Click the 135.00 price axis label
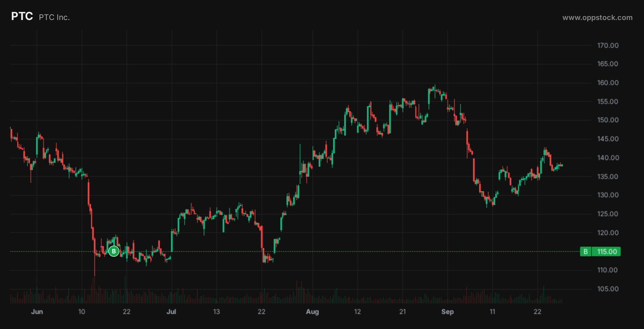The height and width of the screenshot is (329, 644). point(608,176)
